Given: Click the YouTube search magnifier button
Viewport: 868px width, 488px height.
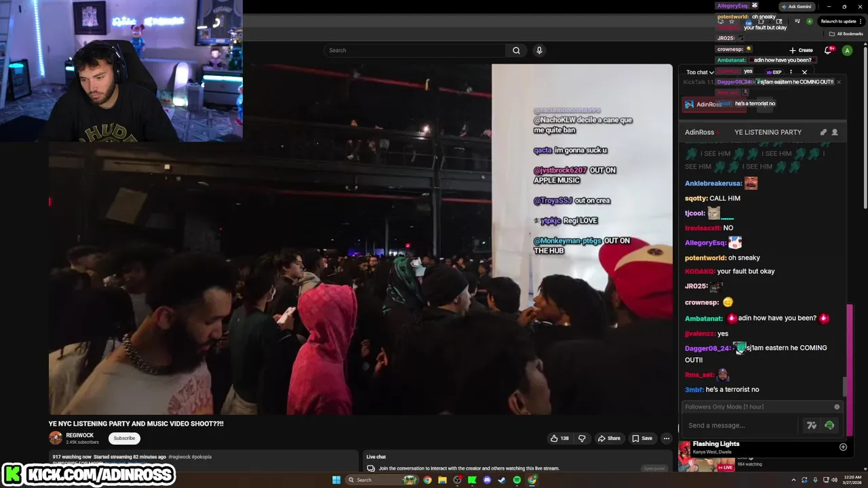Looking at the screenshot, I should [x=516, y=50].
